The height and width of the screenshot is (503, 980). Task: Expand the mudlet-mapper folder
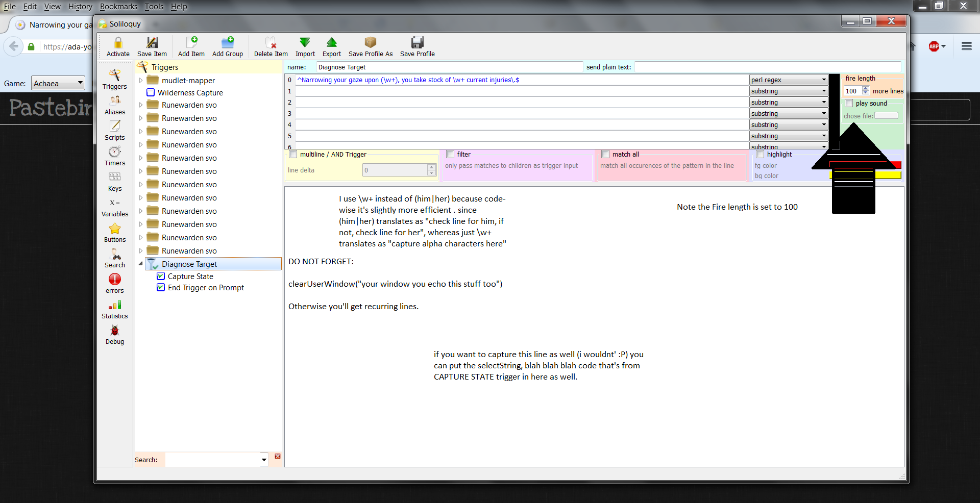pyautogui.click(x=141, y=80)
